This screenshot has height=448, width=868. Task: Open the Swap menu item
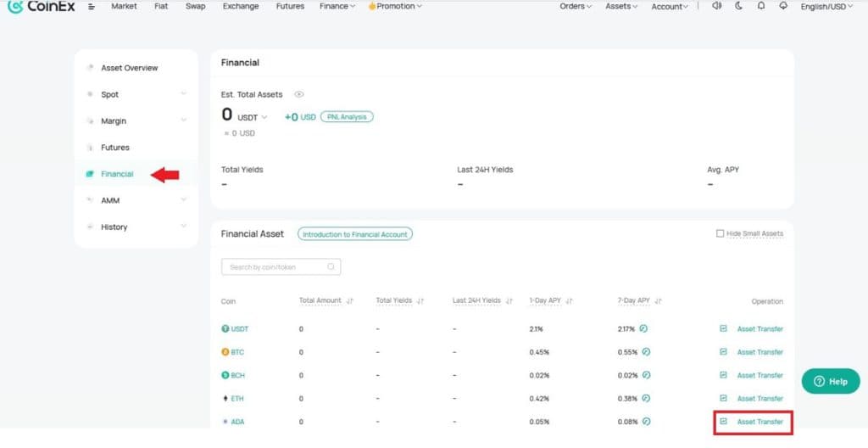click(196, 6)
